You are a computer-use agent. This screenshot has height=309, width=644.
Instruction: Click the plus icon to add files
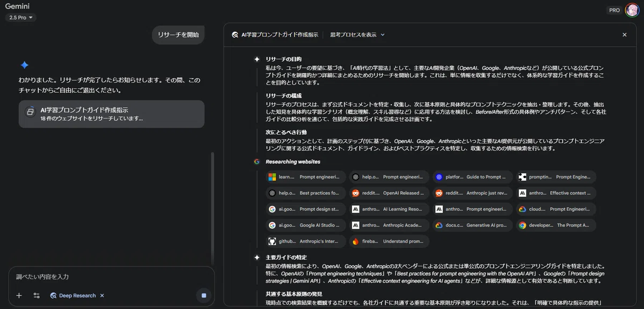[19, 296]
